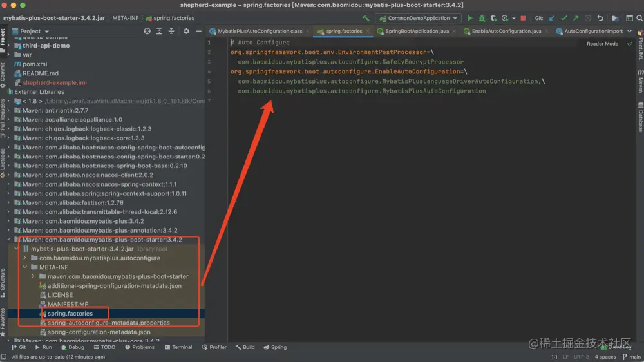This screenshot has height=362, width=644.
Task: Expand com.baomidou.mybatisplus.autoconfigure package
Action: pos(25,258)
